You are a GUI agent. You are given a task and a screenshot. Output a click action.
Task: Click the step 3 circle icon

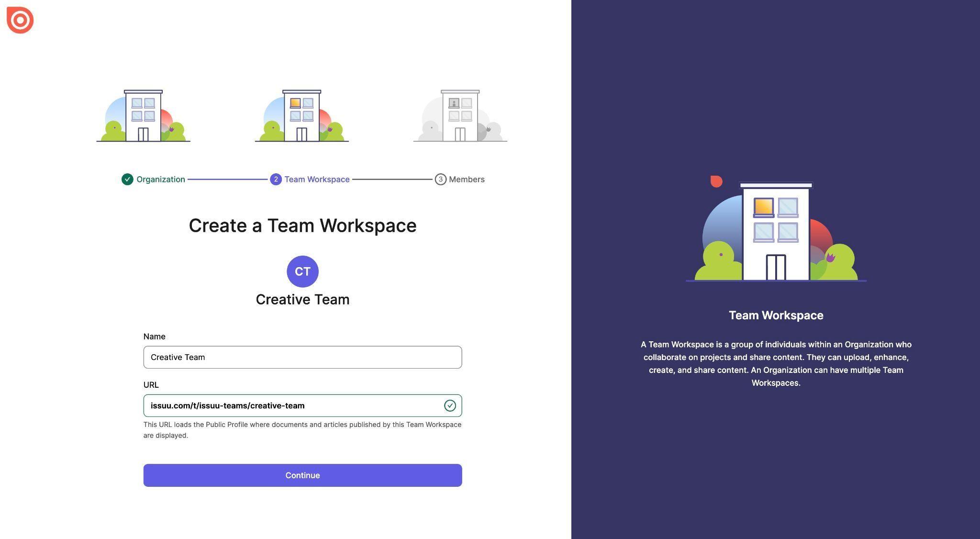(440, 180)
